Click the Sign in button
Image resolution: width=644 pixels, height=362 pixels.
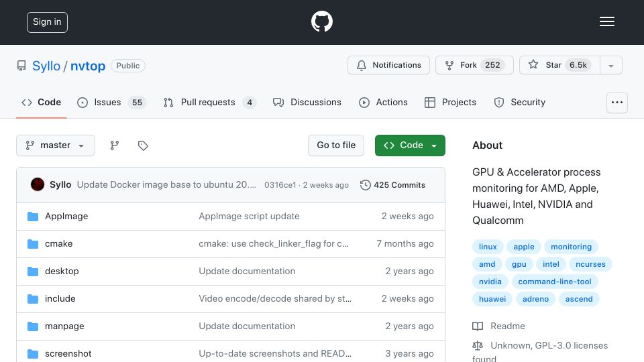(47, 22)
